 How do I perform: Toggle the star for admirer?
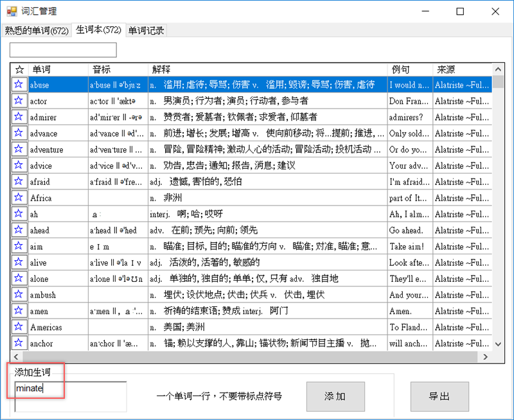[19, 117]
